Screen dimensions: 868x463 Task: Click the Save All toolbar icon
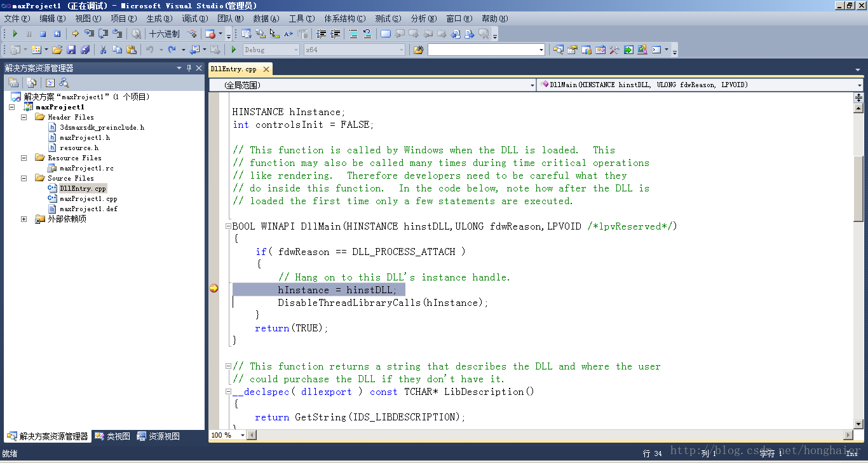point(85,50)
